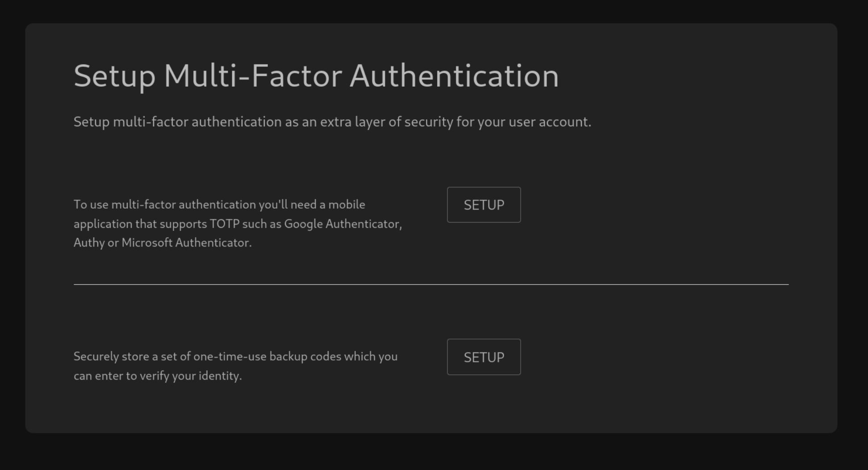
Task: Click the "Microsoft Authenticator" text
Action: click(x=186, y=243)
